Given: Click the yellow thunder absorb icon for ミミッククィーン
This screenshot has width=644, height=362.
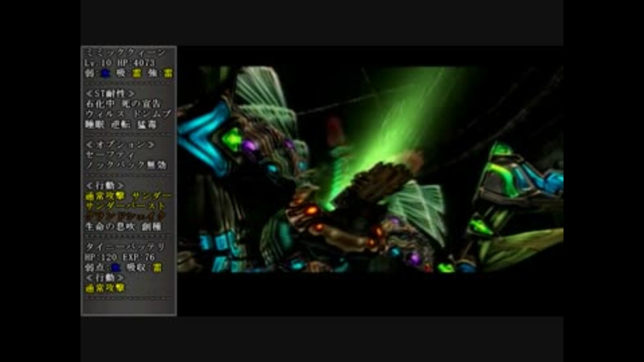Looking at the screenshot, I should [136, 73].
